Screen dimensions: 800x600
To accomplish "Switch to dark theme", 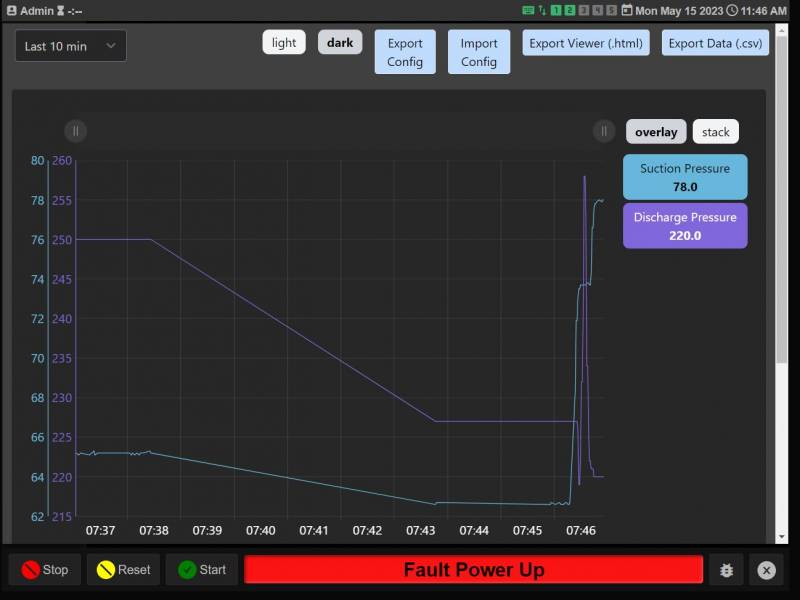I will [340, 43].
